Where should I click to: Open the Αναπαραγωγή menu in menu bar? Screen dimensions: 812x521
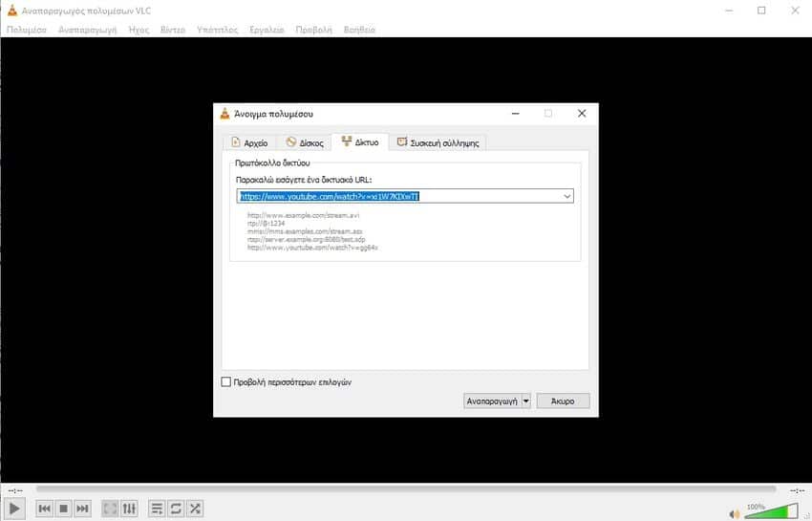click(88, 30)
